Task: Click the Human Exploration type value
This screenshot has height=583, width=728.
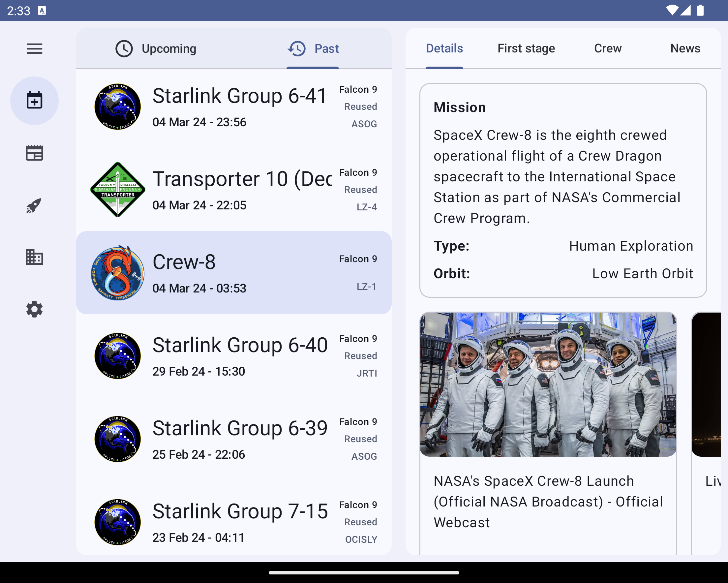Action: pyautogui.click(x=631, y=246)
